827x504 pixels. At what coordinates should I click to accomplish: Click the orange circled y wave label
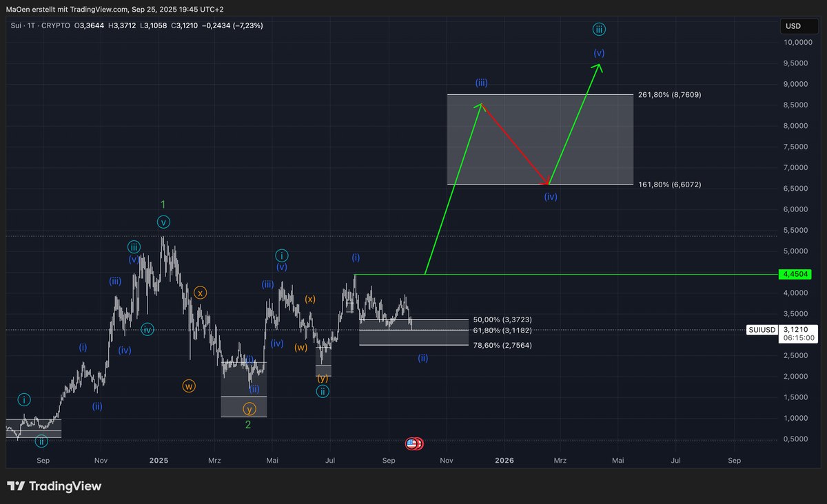[249, 409]
